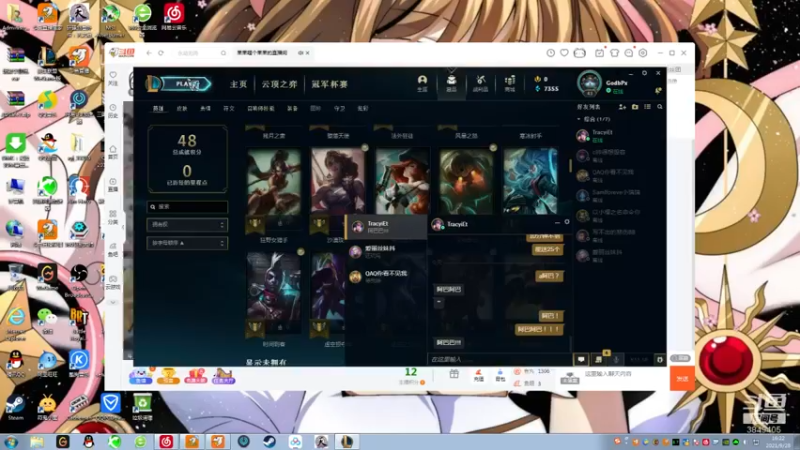
Task: Open Steam from the taskbar
Action: click(270, 442)
